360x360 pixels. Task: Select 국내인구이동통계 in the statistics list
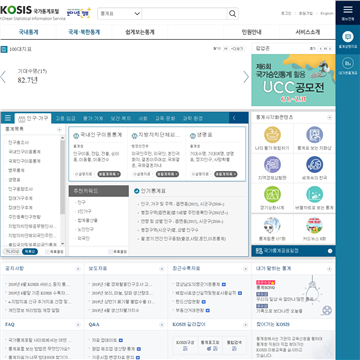(24, 152)
